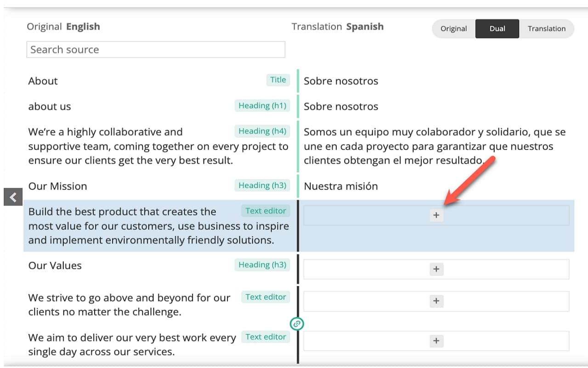Click the Heading (h3) tag for Our Values
This screenshot has height=368, width=588.
click(x=262, y=264)
